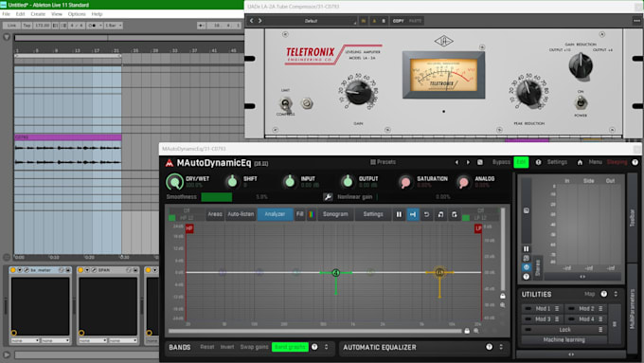Toggle the follow playback button
Image resolution: width=644 pixels, height=363 pixels.
[x=201, y=26]
